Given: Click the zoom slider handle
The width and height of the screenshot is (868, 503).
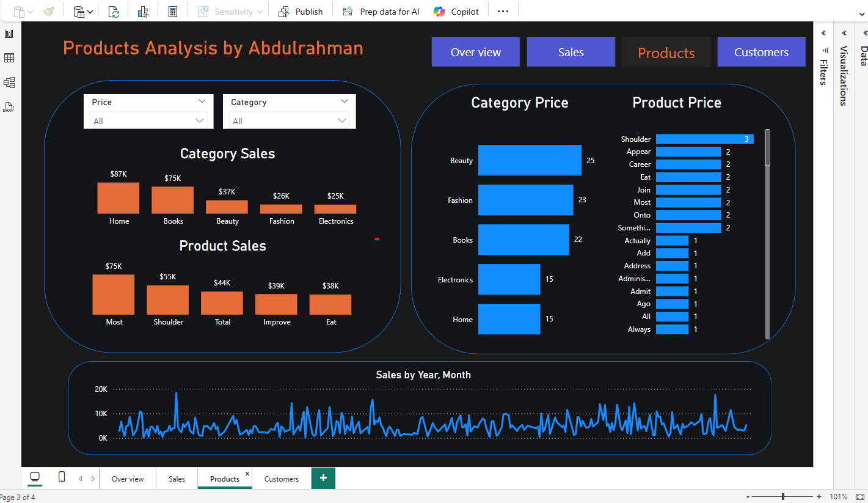Looking at the screenshot, I should click(783, 497).
